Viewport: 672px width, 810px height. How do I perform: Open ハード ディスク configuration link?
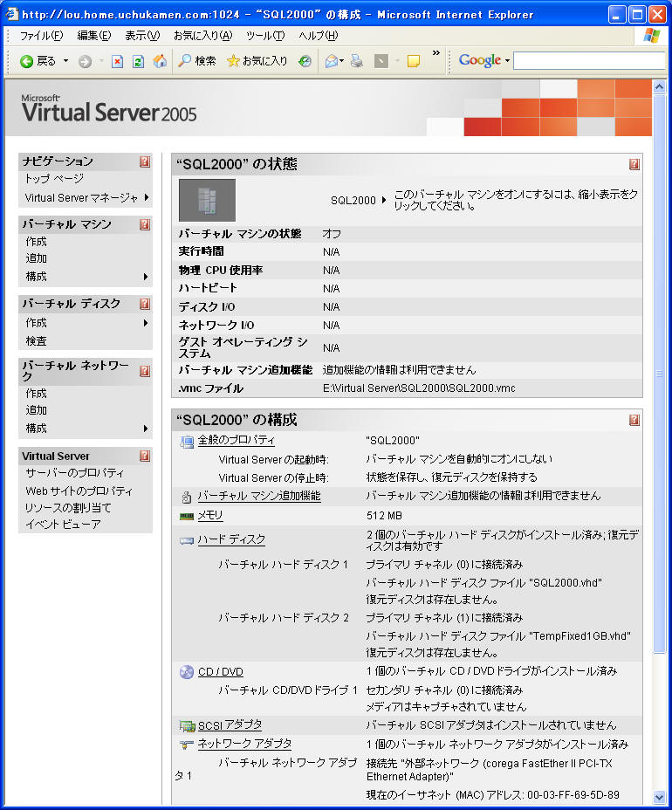231,539
